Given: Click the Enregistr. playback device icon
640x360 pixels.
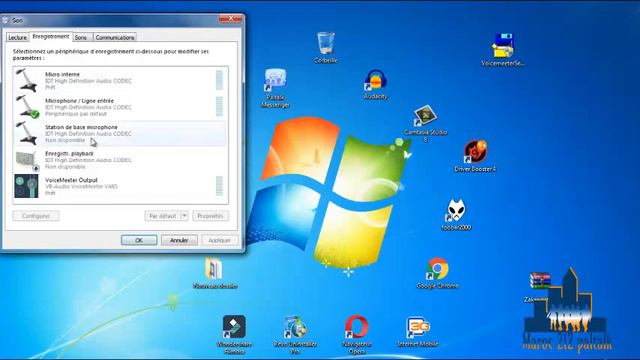Looking at the screenshot, I should (27, 160).
